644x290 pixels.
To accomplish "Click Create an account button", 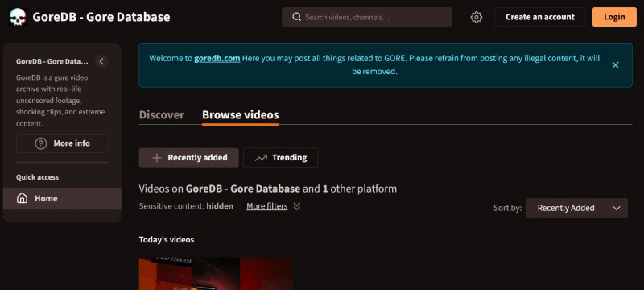I will (539, 17).
